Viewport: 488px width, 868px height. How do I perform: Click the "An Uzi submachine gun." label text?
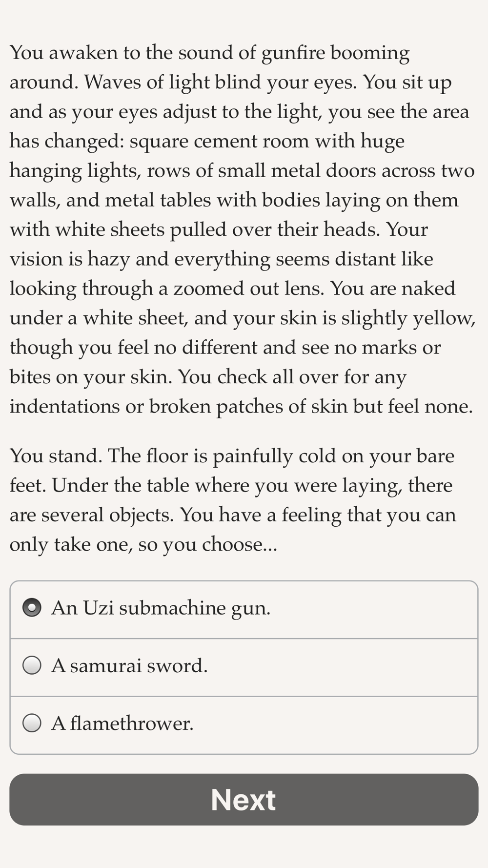161,608
